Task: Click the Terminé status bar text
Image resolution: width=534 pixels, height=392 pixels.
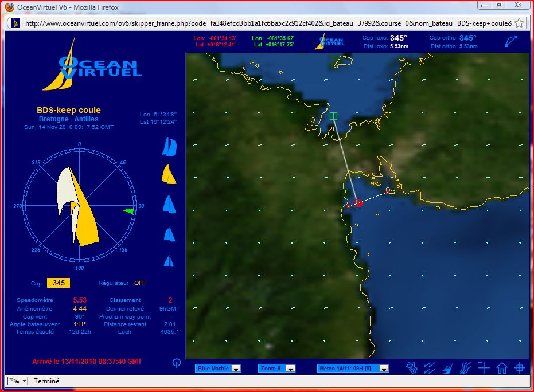Action: coord(46,381)
